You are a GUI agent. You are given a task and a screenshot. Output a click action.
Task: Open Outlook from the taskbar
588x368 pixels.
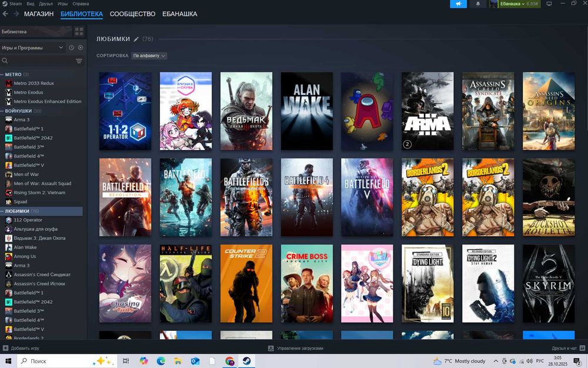coord(195,361)
